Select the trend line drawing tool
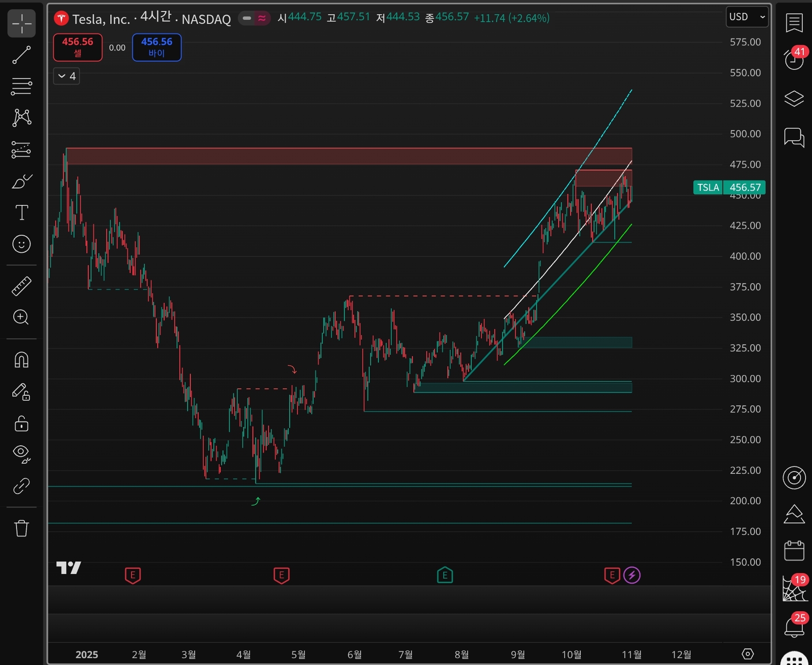 tap(21, 55)
